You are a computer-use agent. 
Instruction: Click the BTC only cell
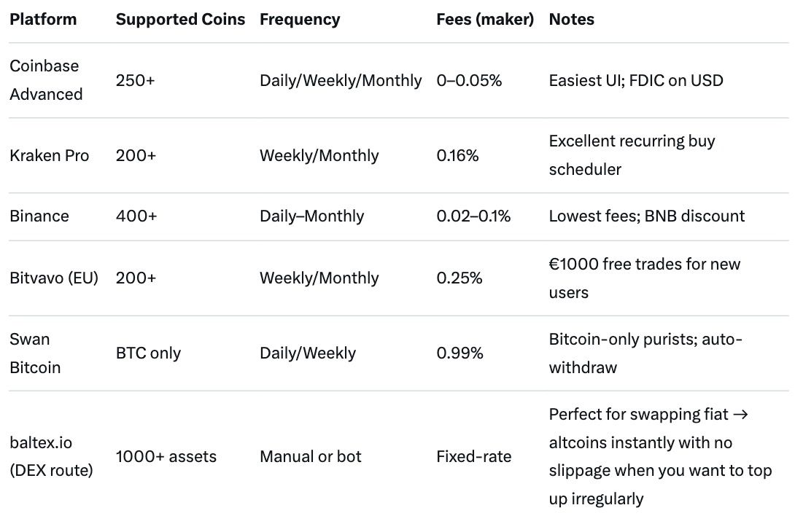[x=148, y=353]
